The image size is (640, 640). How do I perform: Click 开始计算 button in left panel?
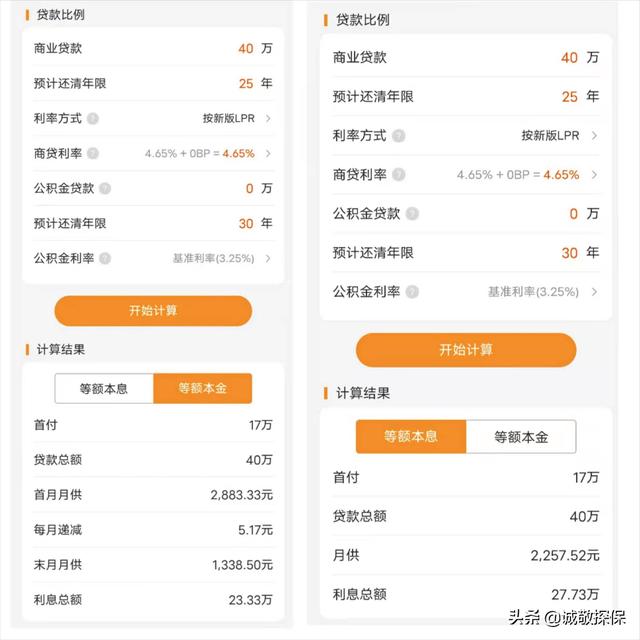coord(153,311)
